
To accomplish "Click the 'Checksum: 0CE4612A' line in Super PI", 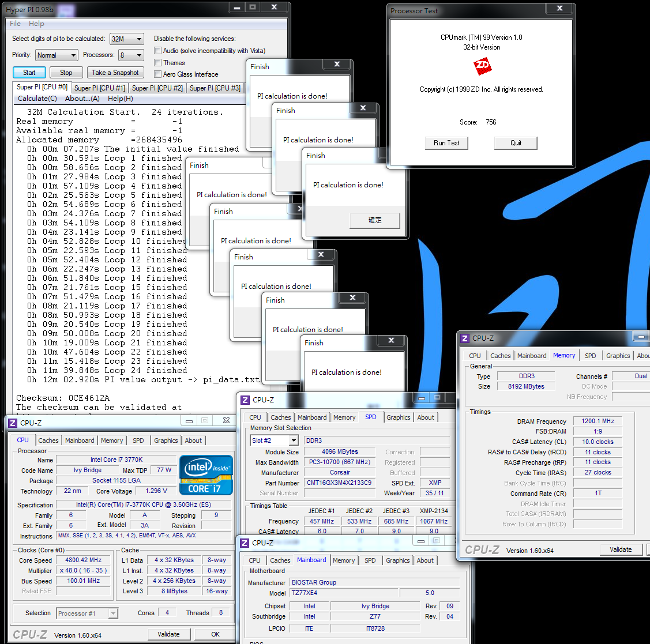I will [x=63, y=398].
